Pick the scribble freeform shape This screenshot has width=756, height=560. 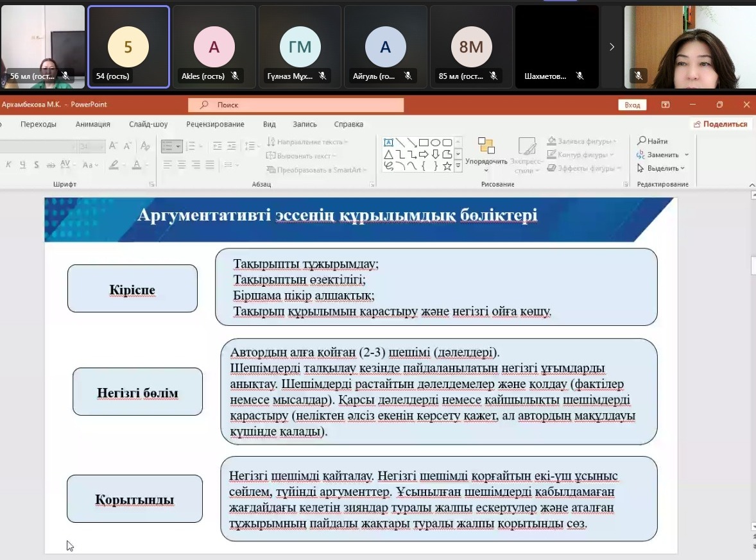click(x=388, y=166)
